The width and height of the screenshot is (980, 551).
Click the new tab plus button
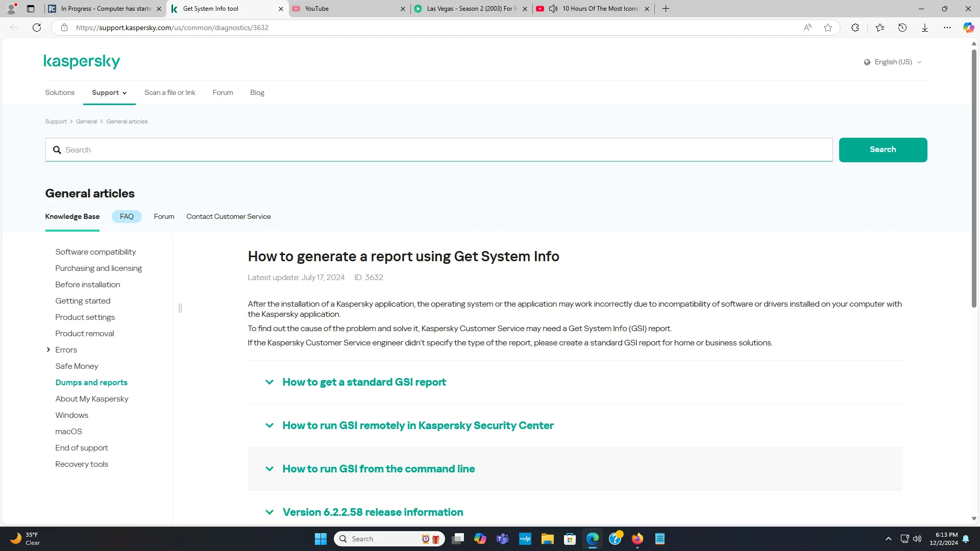click(x=666, y=9)
